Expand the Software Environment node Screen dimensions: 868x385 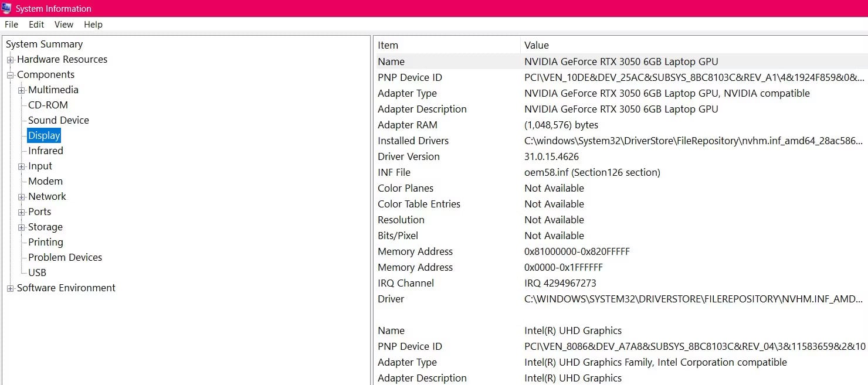tap(11, 288)
